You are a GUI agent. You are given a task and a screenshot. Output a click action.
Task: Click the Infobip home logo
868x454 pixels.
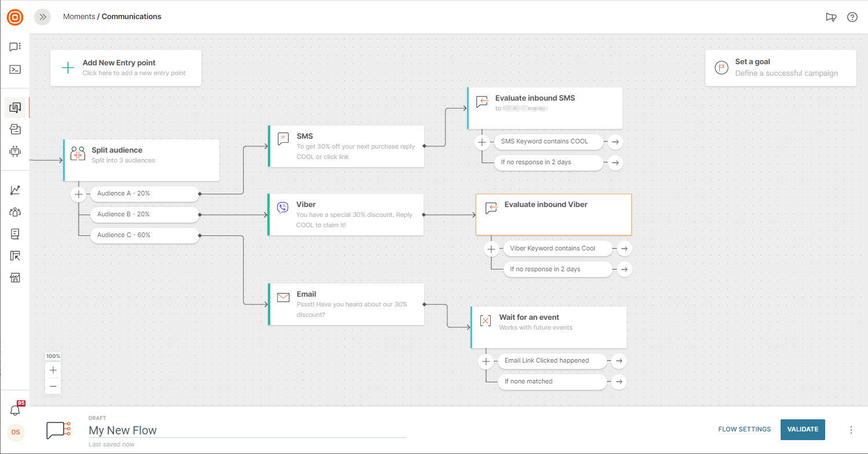[15, 17]
